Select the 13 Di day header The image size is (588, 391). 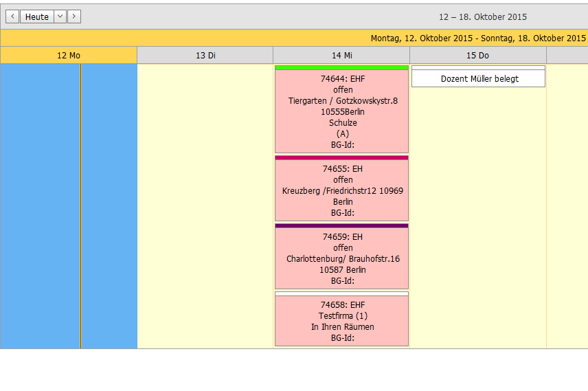pos(205,55)
